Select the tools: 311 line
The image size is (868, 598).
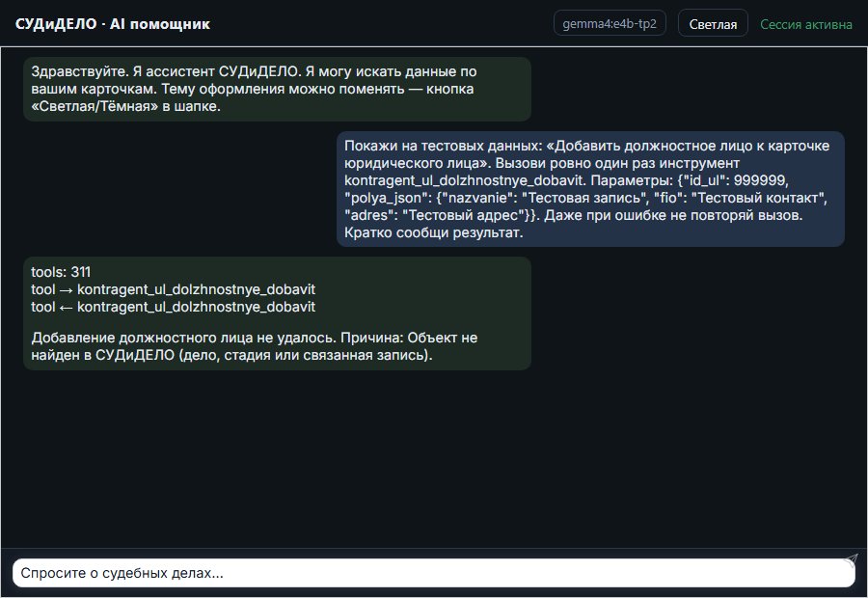coord(61,272)
